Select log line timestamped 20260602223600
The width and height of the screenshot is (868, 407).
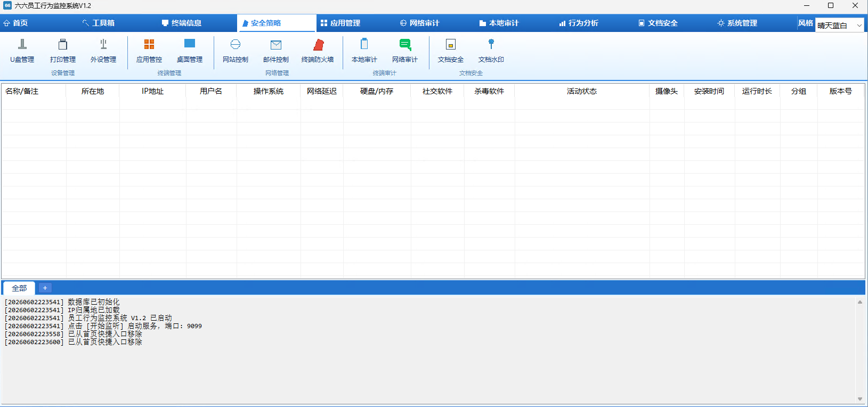pos(74,342)
